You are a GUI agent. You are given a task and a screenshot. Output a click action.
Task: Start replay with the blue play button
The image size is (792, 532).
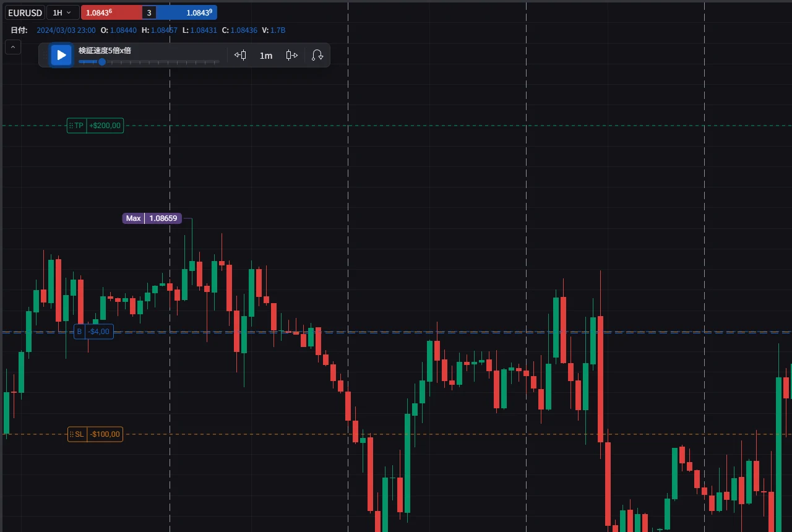tap(61, 55)
